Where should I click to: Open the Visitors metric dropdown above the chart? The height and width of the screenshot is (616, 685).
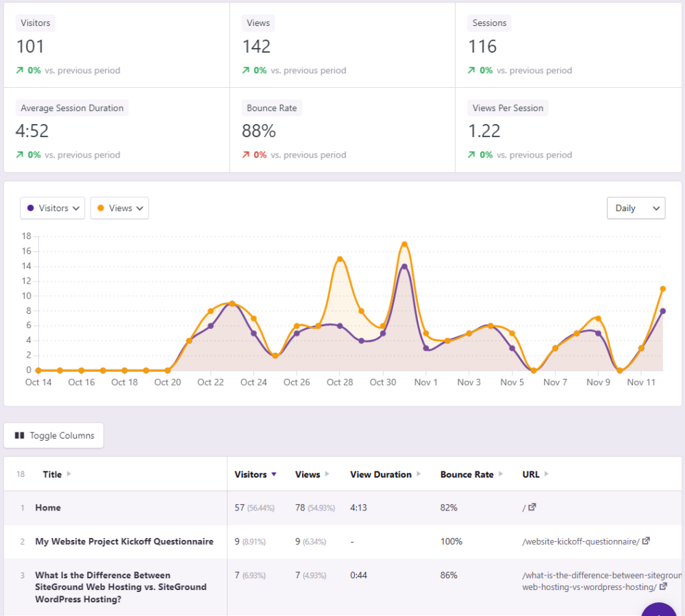click(x=52, y=208)
